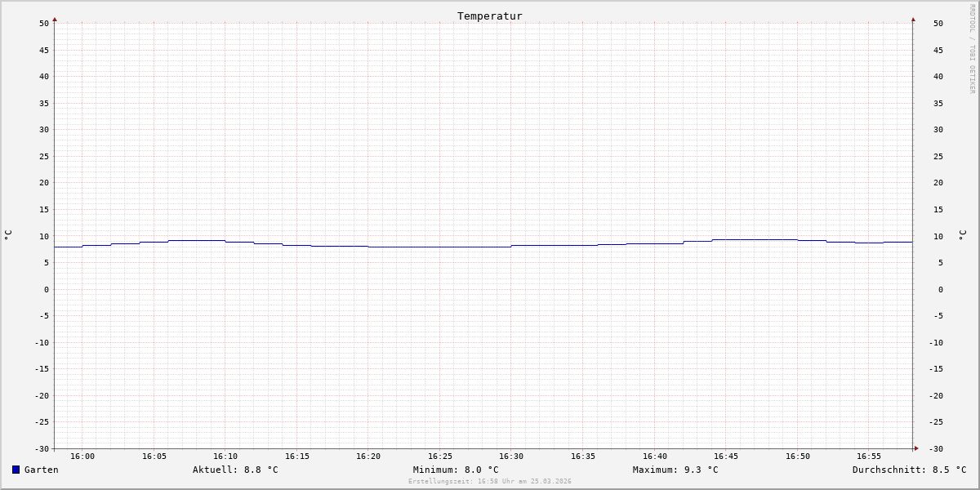Click the °C unit label left of chart
980x490 pixels.
(x=8, y=235)
